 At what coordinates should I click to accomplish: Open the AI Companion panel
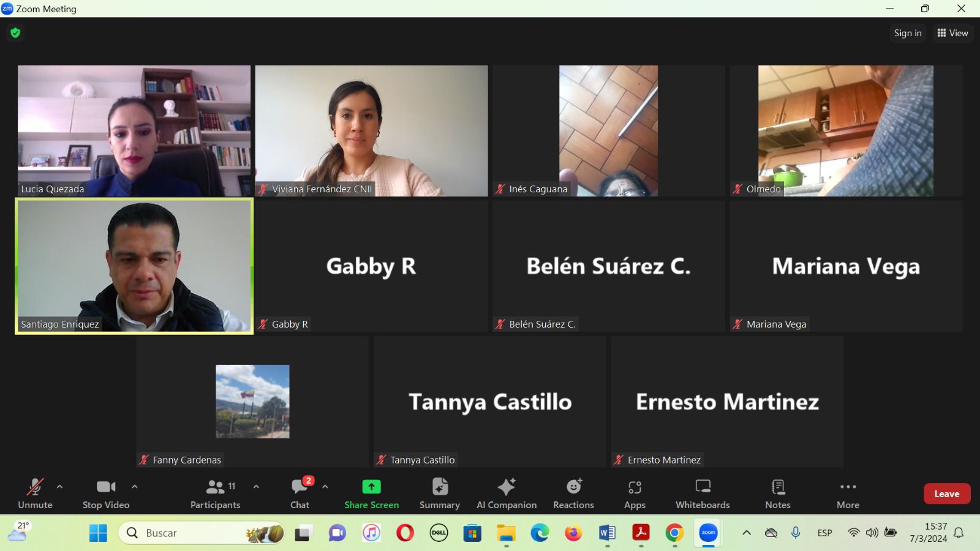pyautogui.click(x=507, y=493)
